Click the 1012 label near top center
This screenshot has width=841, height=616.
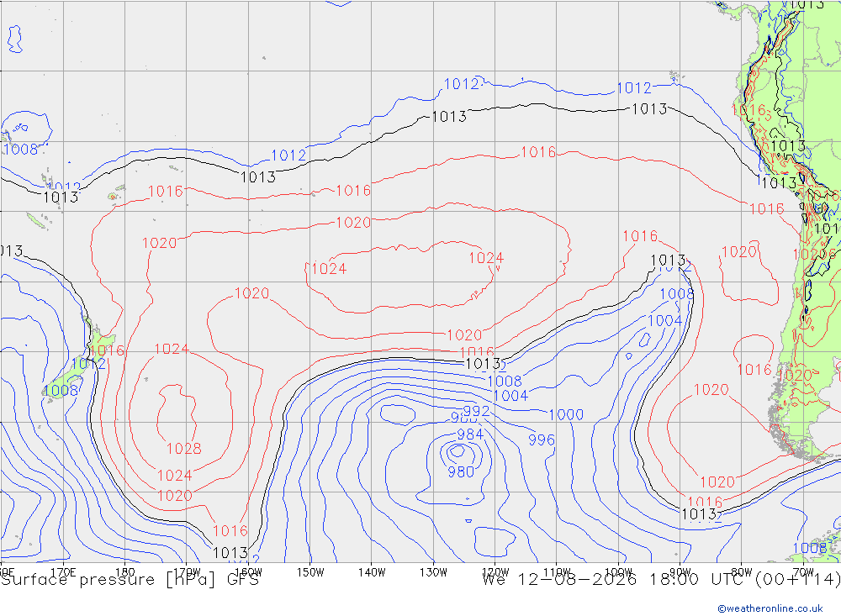461,84
